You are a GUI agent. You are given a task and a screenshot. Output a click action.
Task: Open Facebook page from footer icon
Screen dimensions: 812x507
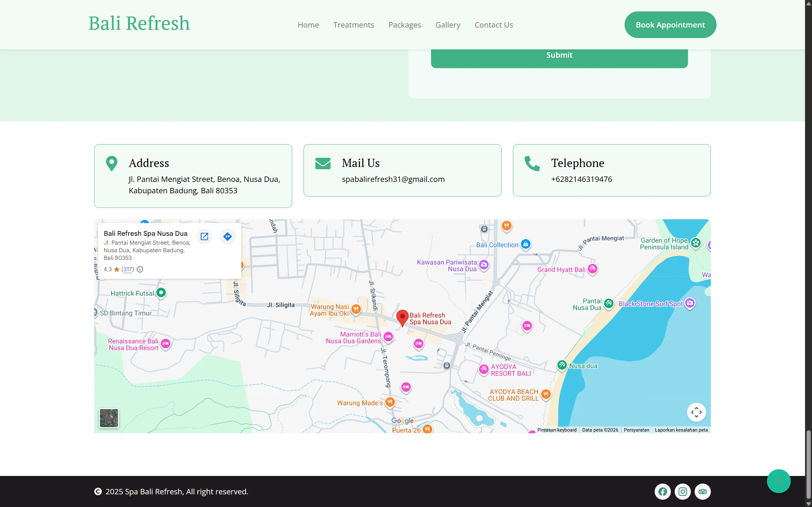(662, 491)
